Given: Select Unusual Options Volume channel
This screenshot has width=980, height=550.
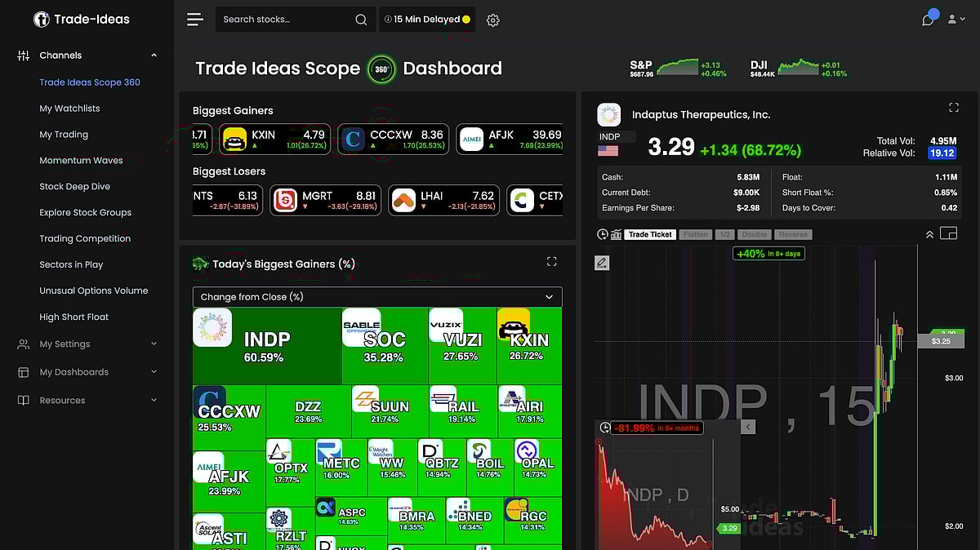Looking at the screenshot, I should pos(93,291).
